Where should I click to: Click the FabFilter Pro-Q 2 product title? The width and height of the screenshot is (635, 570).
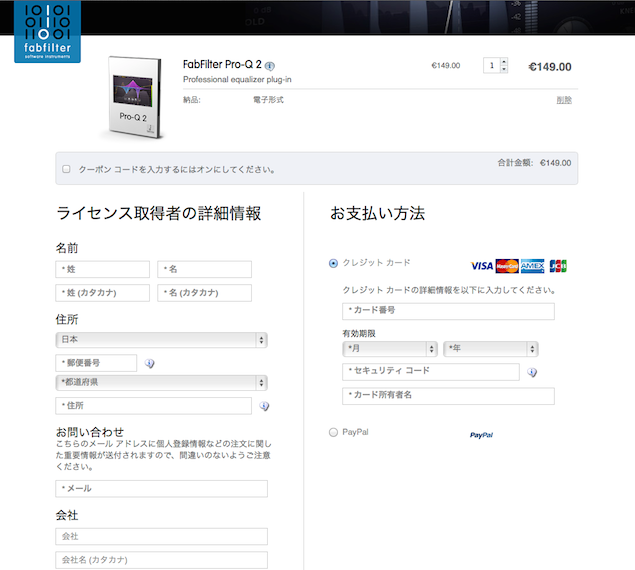(x=222, y=64)
